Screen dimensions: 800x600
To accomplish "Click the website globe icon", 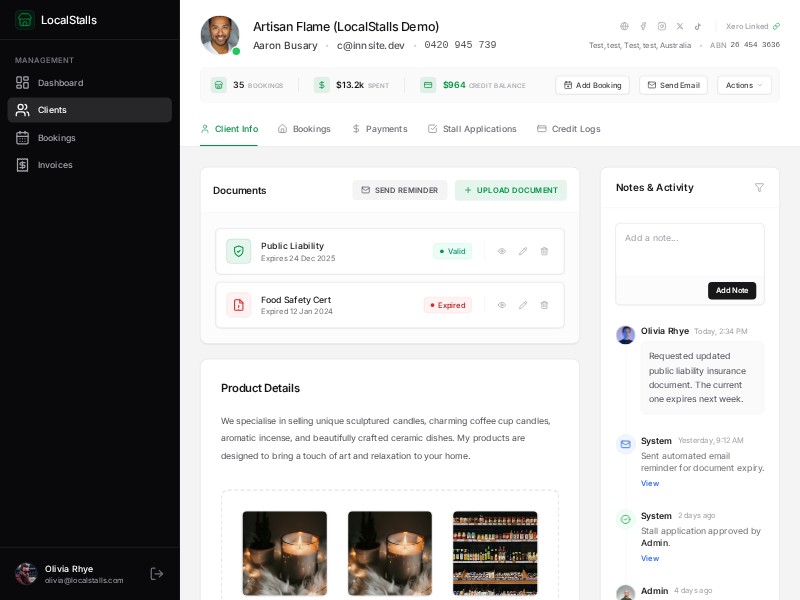I will pos(624,27).
